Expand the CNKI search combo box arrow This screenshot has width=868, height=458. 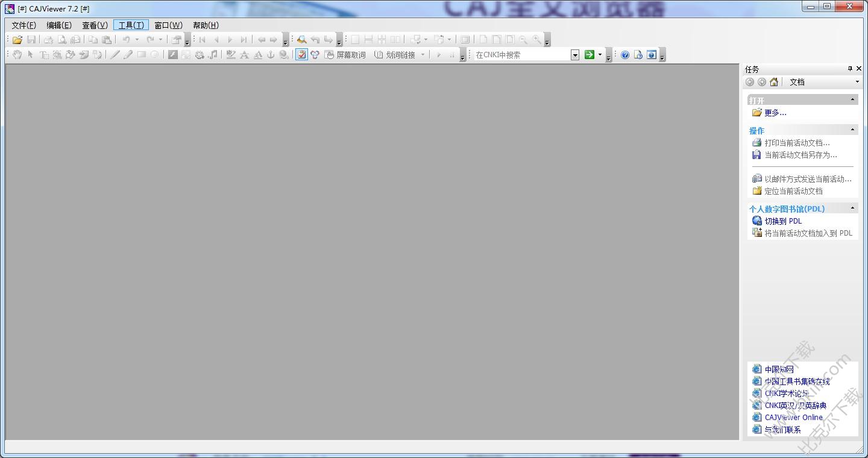point(575,55)
